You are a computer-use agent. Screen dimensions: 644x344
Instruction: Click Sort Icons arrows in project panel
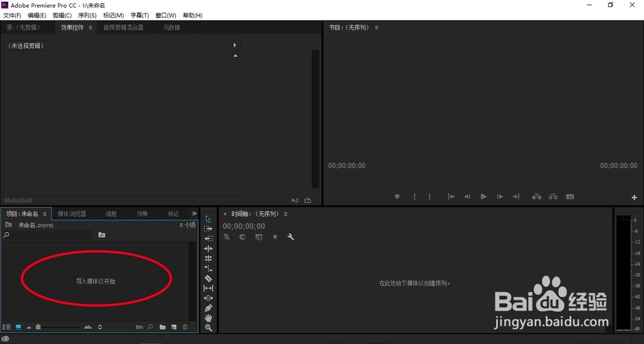tap(100, 327)
